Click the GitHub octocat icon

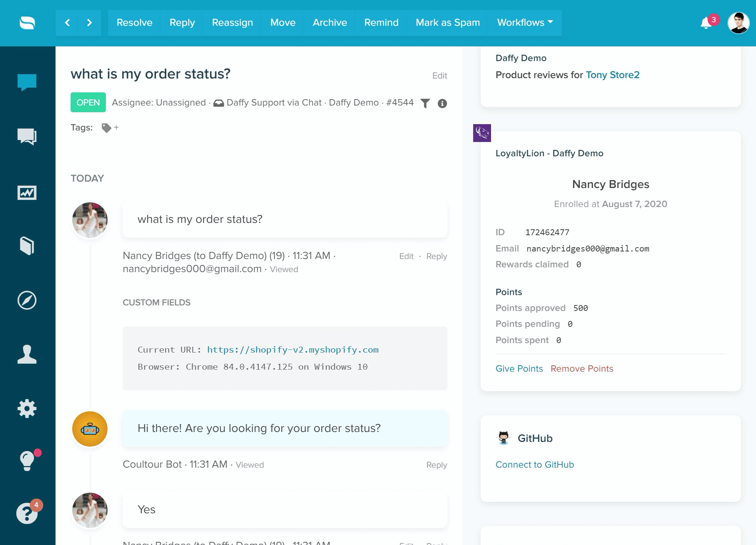point(503,438)
